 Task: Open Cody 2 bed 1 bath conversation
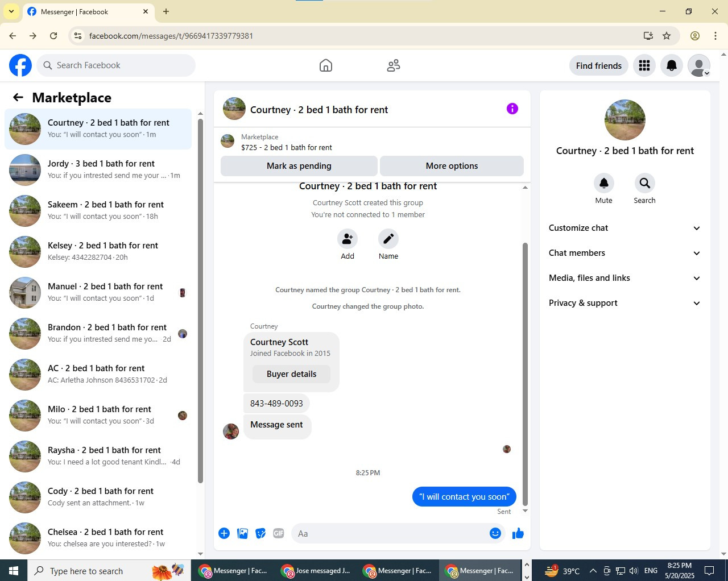point(98,497)
